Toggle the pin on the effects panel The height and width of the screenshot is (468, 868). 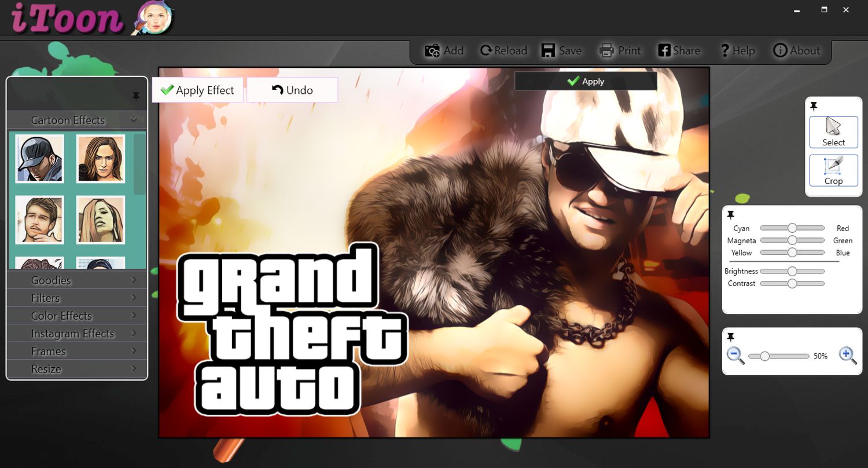pos(136,96)
